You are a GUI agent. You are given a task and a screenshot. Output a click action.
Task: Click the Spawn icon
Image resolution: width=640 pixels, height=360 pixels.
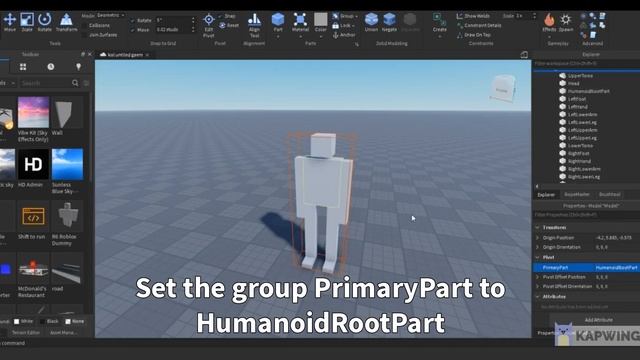[x=566, y=19]
